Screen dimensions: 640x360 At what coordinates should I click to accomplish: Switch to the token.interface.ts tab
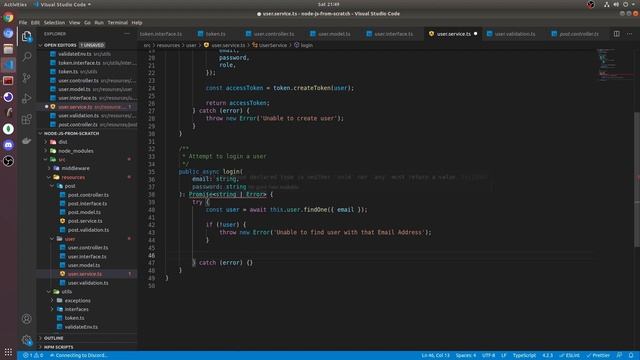(161, 34)
